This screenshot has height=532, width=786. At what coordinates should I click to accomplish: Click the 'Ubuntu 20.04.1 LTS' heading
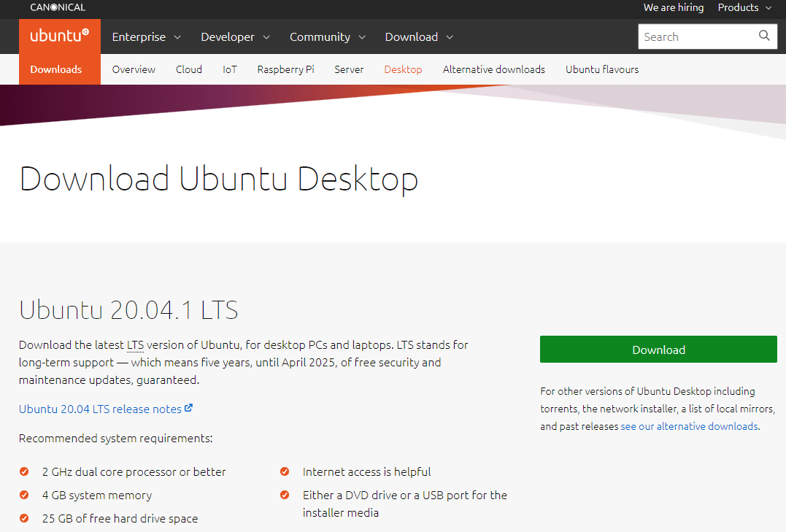click(x=128, y=309)
